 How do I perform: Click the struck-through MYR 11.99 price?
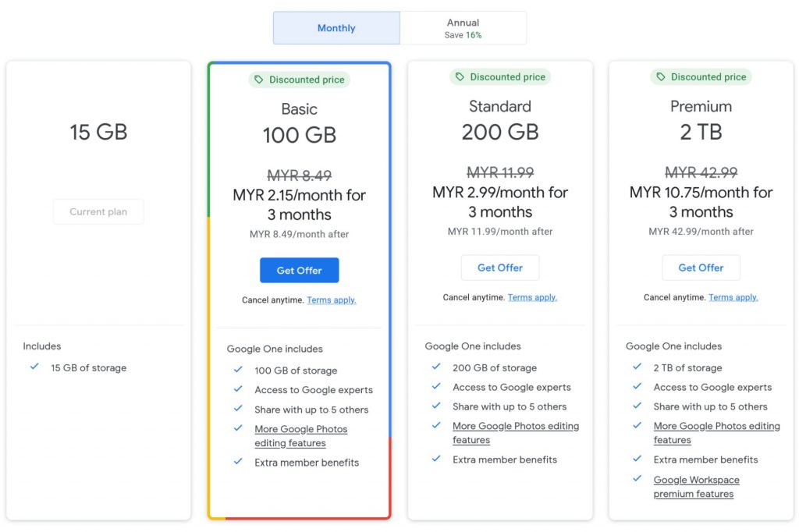(500, 172)
